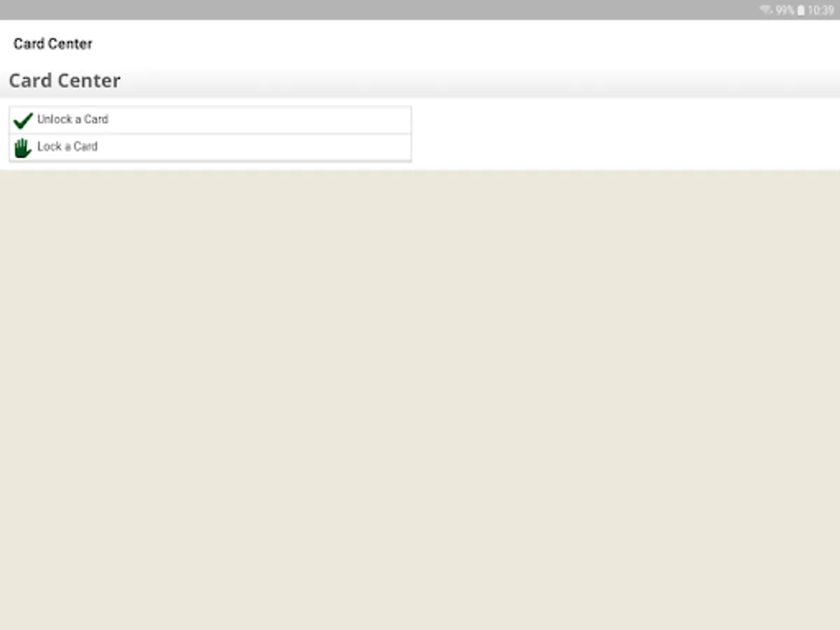
Task: Tap the white app bar right of the title
Action: 466,43
